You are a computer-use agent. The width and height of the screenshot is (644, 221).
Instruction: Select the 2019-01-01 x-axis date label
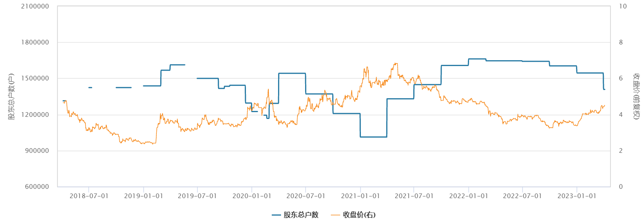(143, 196)
